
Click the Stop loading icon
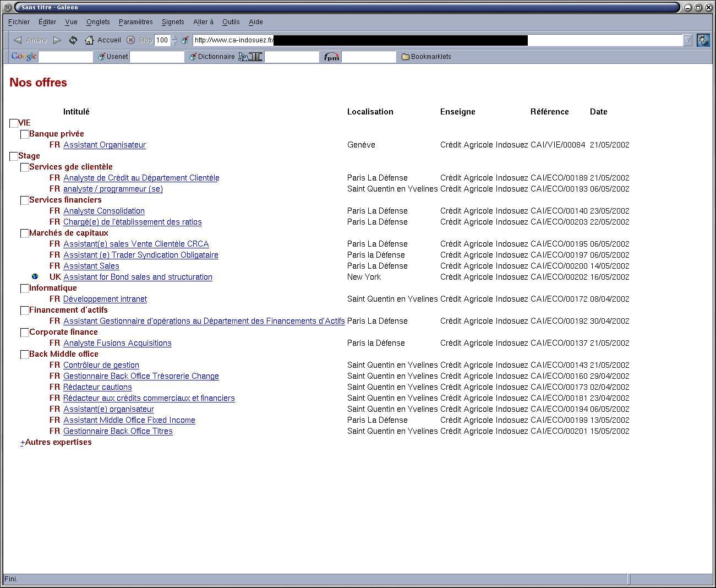[x=130, y=40]
